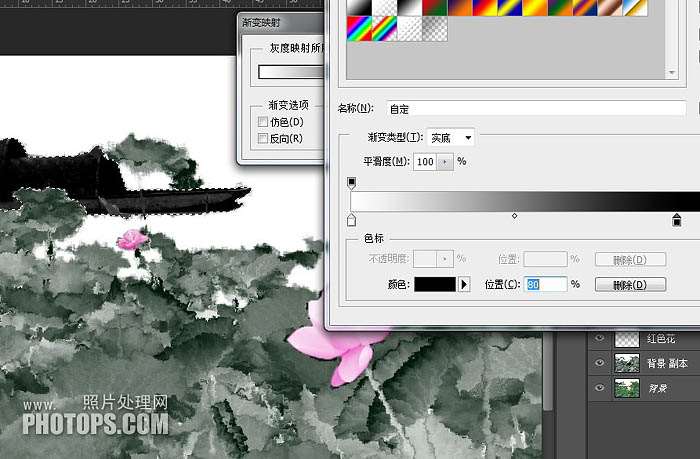Pick the transparent rainbow stripes preset

[383, 30]
